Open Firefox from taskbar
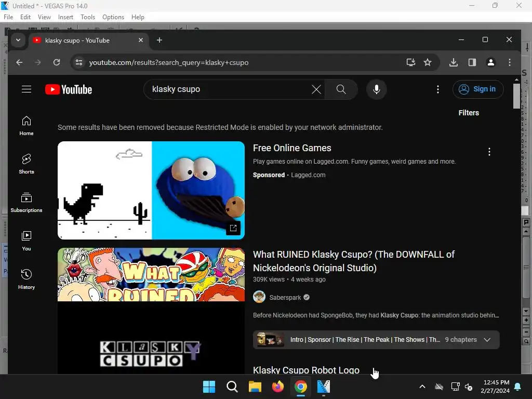The image size is (532, 399). [278, 387]
